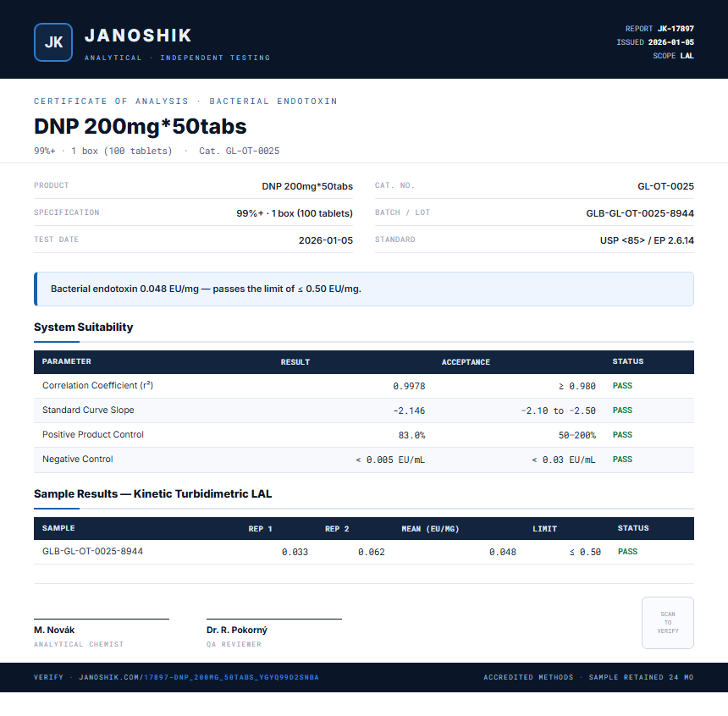The height and width of the screenshot is (716, 728).
Task: Click the bacterial endotoxin summary banner
Action: click(364, 289)
